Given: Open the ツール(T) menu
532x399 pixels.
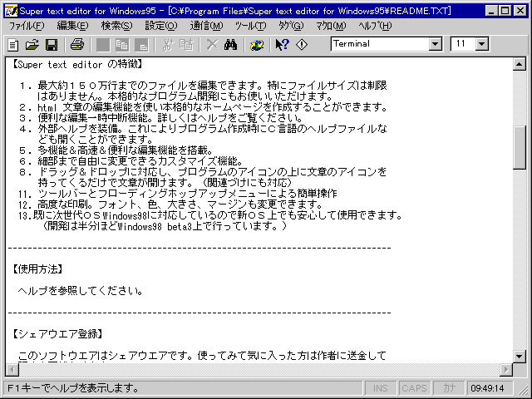Looking at the screenshot, I should click(251, 26).
